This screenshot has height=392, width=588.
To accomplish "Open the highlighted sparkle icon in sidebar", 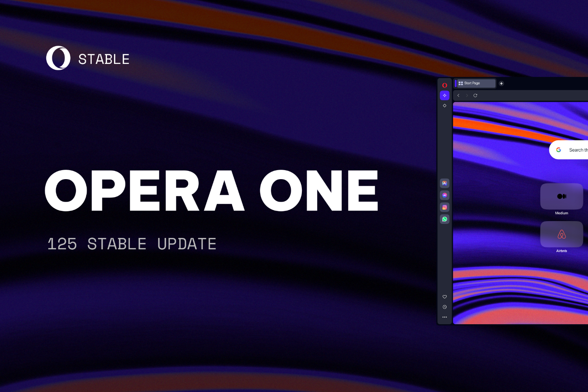I will [445, 95].
